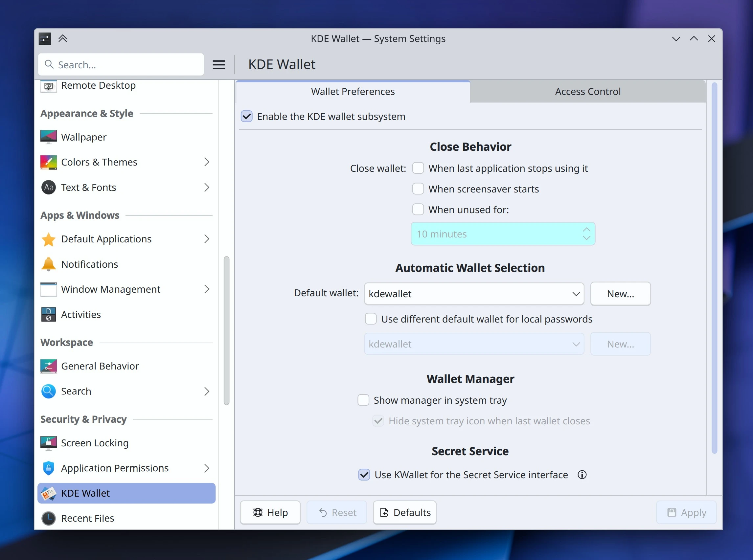
Task: Click the Application Permissions icon
Action: click(x=48, y=468)
